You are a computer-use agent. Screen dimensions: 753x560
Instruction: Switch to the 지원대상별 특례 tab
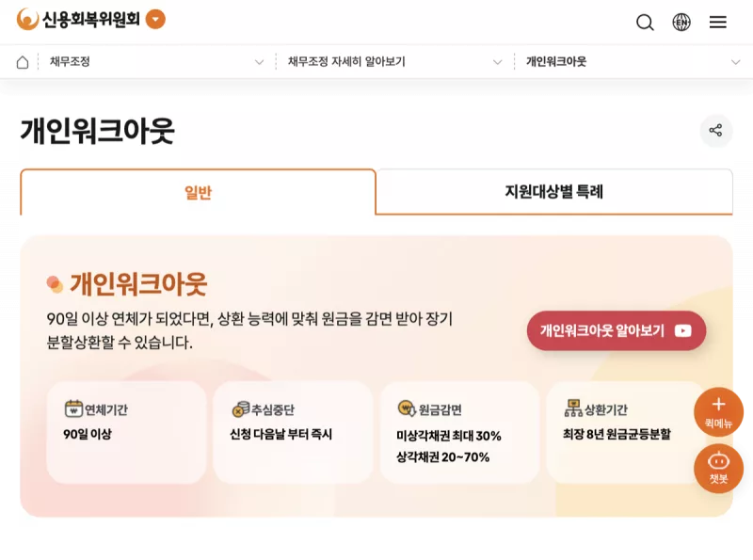click(x=553, y=192)
